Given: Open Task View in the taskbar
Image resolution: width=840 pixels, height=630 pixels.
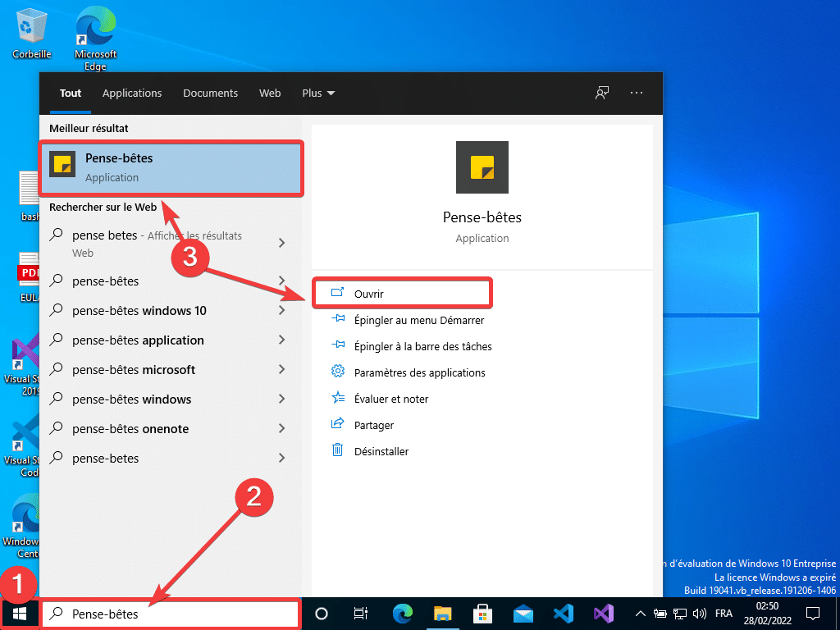Looking at the screenshot, I should tap(361, 614).
